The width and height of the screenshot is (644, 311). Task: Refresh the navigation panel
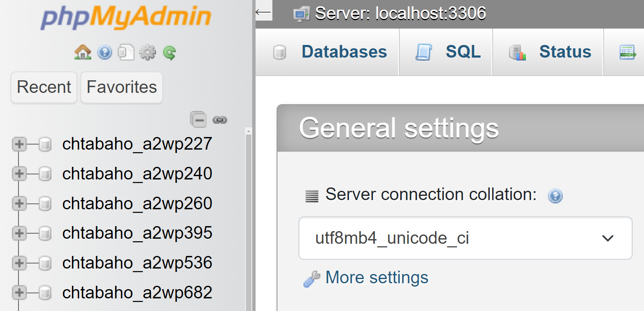click(169, 52)
